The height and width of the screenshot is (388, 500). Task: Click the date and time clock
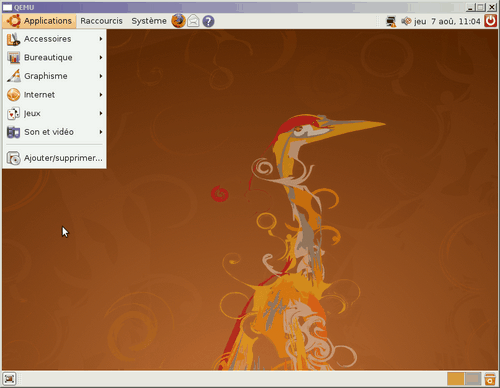(x=447, y=21)
